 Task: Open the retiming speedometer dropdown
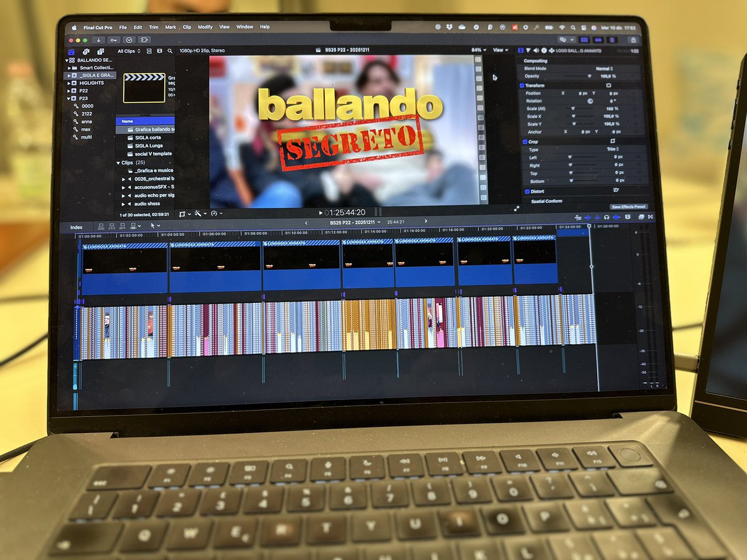[x=215, y=213]
